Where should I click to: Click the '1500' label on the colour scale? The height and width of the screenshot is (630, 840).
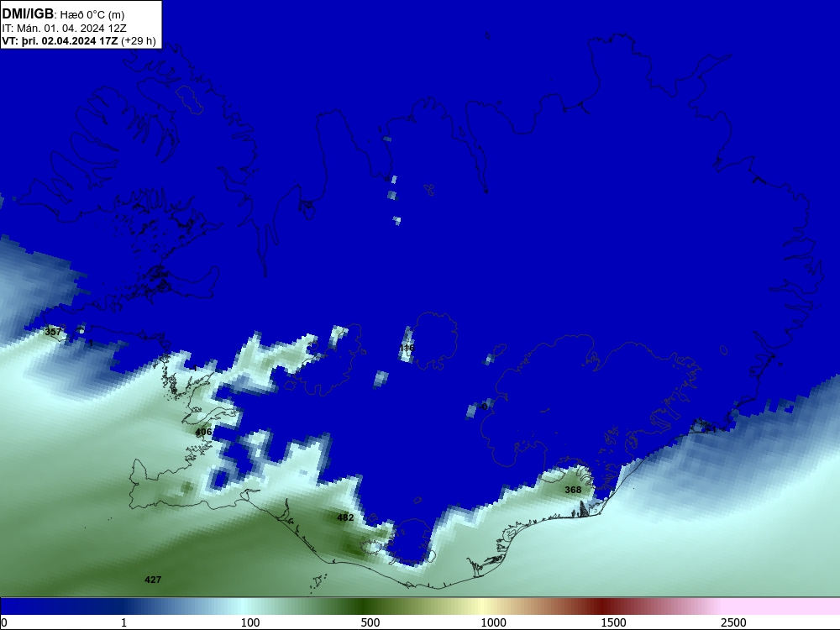tap(613, 622)
